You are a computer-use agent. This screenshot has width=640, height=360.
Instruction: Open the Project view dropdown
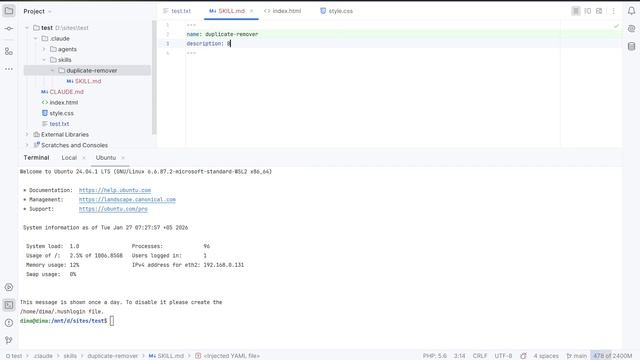click(38, 11)
